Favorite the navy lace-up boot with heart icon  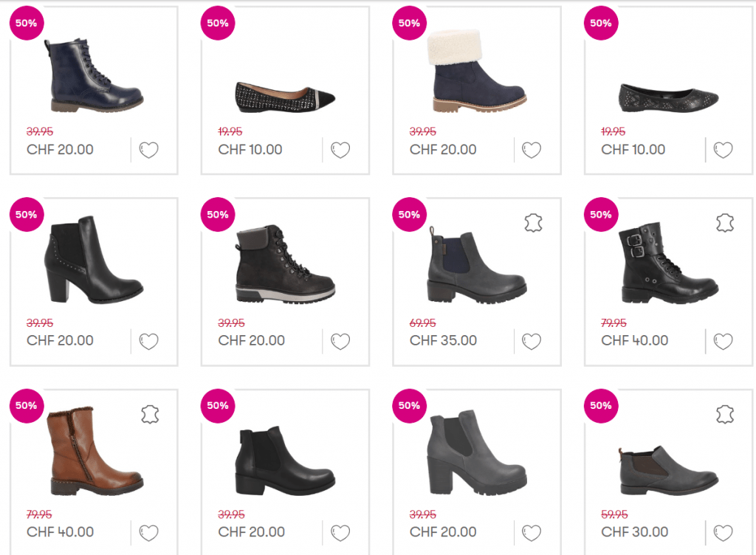click(149, 151)
